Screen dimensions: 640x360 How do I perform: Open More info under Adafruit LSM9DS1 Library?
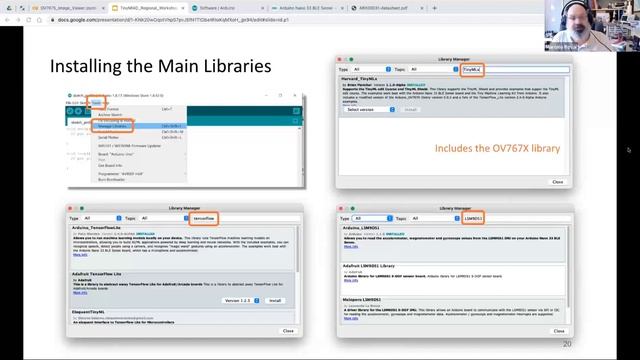pyautogui.click(x=351, y=280)
